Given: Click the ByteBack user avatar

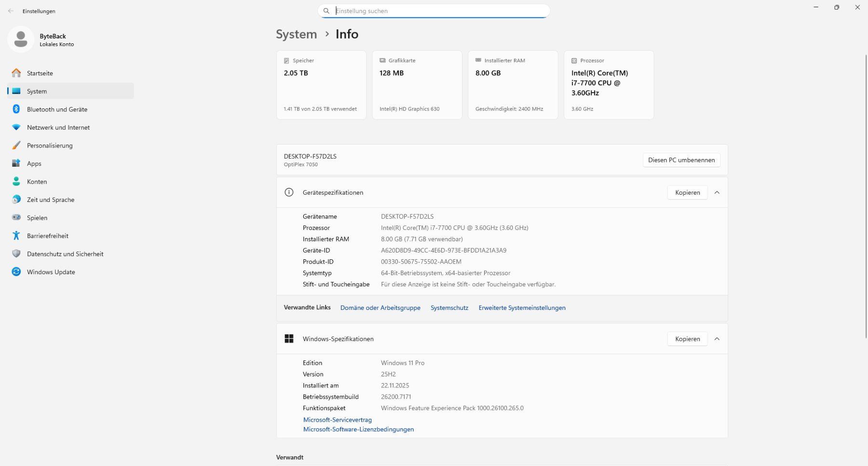Looking at the screenshot, I should pyautogui.click(x=21, y=40).
